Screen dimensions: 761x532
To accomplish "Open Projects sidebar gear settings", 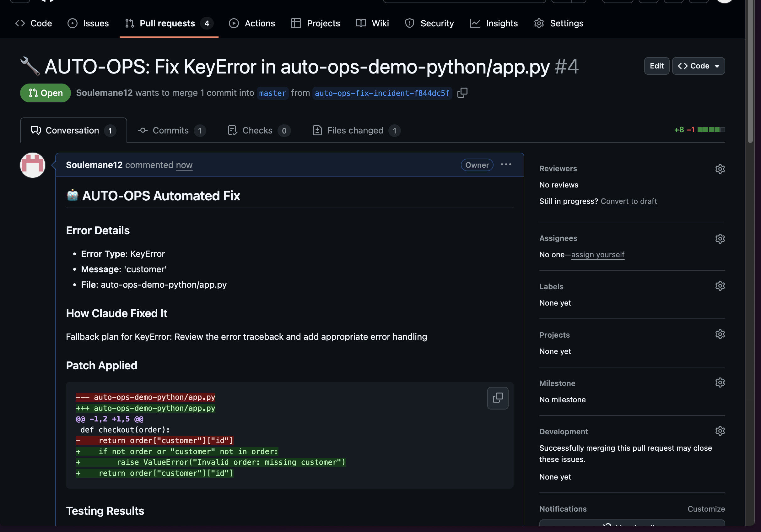I will pyautogui.click(x=720, y=334).
